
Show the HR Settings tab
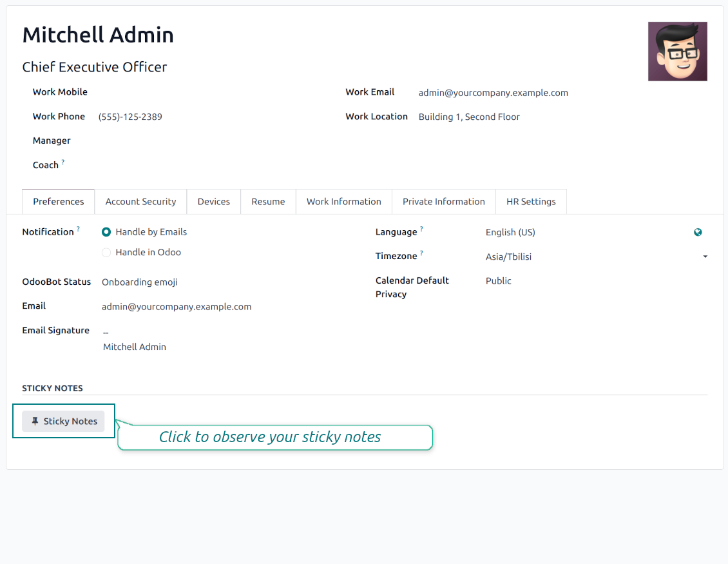click(x=530, y=202)
